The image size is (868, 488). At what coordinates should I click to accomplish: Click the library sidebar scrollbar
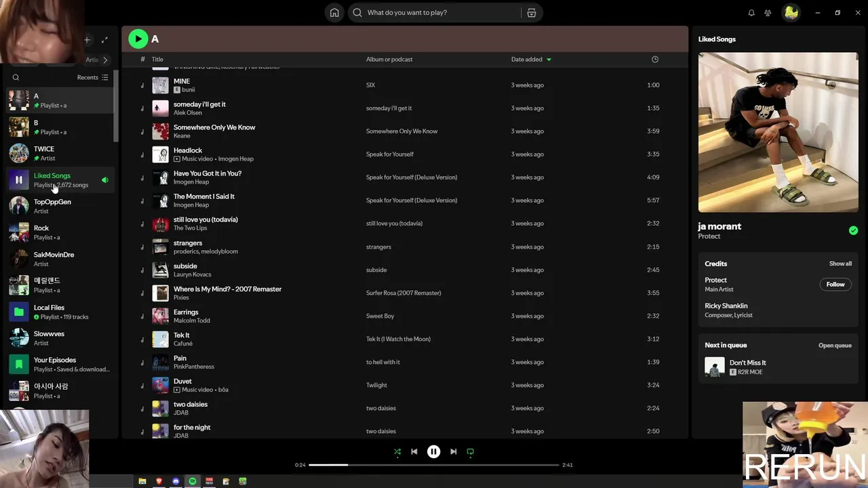116,104
